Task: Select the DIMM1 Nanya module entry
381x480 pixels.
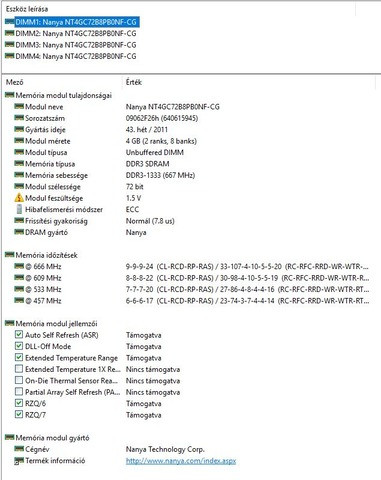Action: click(76, 22)
